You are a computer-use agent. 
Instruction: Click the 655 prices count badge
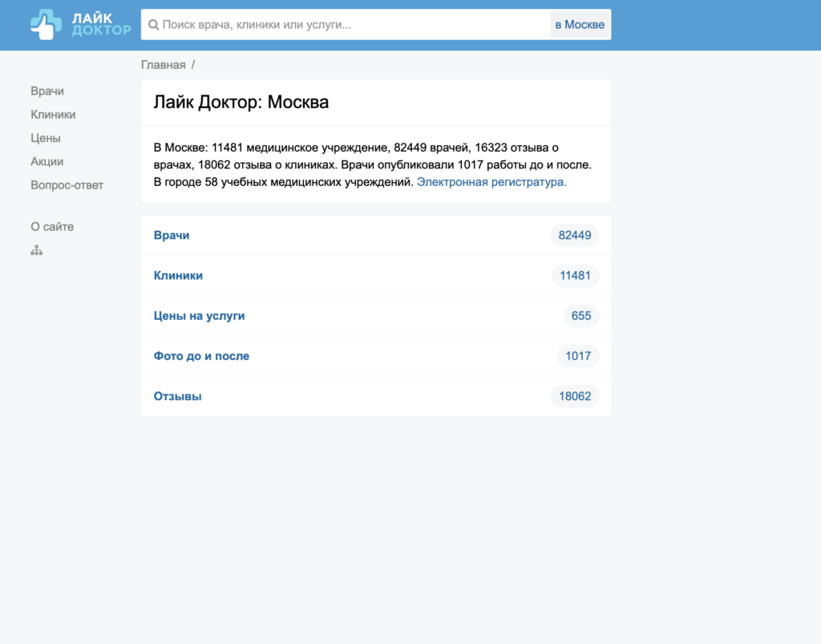580,316
